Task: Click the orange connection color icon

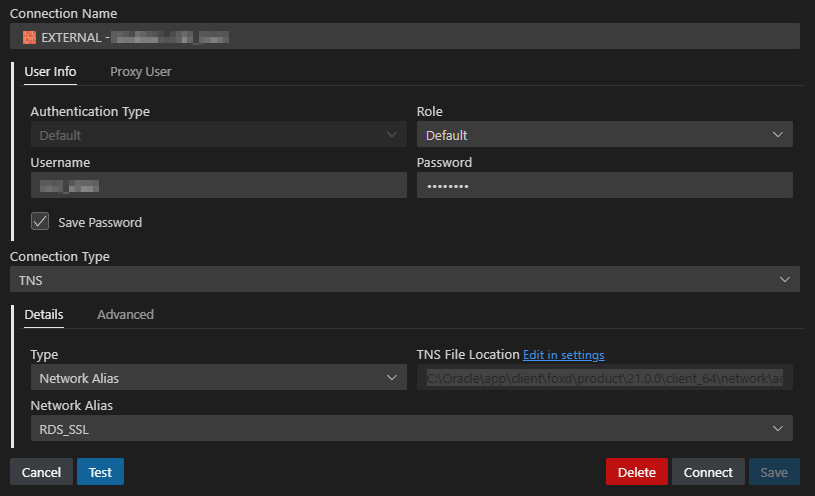Action: (29, 37)
